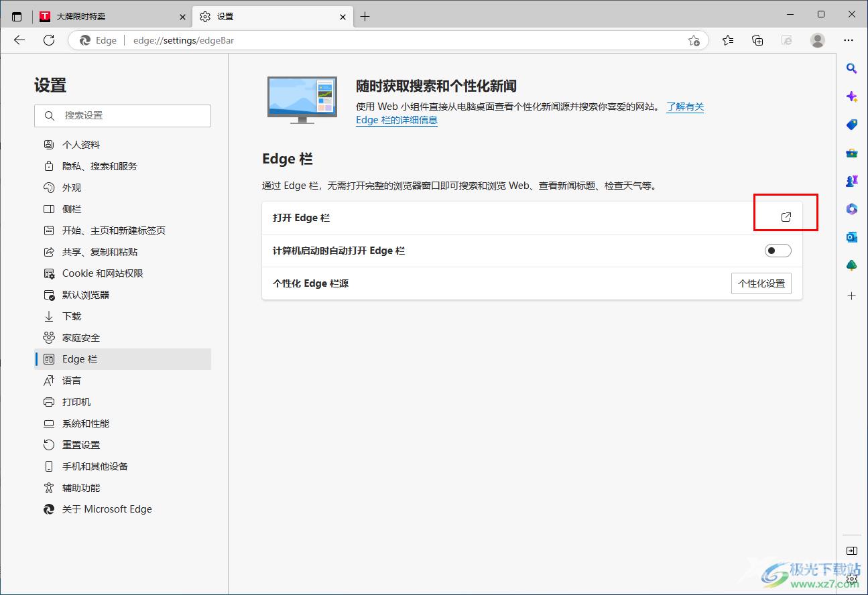The width and height of the screenshot is (868, 595).
Task: Open the Collections icon
Action: pos(757,40)
